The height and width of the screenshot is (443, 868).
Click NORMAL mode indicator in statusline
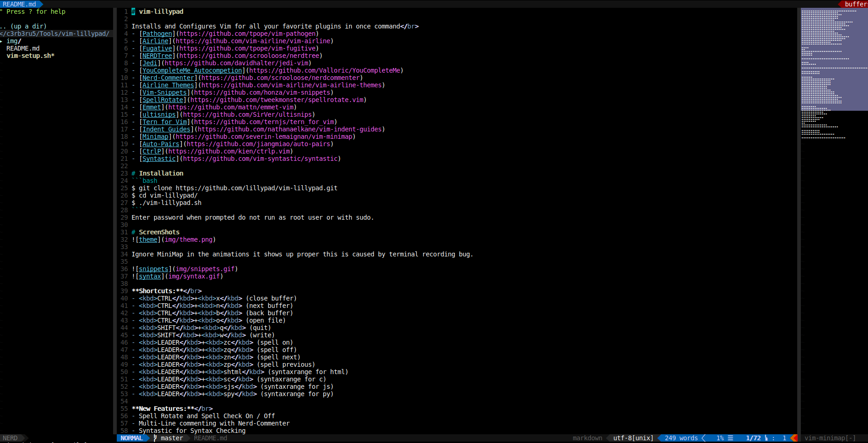(131, 438)
